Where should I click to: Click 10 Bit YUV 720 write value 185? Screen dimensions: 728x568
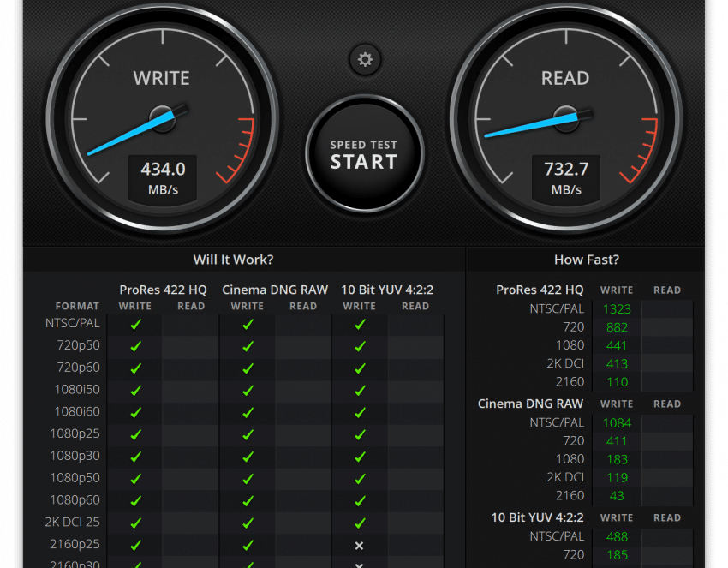tap(617, 555)
